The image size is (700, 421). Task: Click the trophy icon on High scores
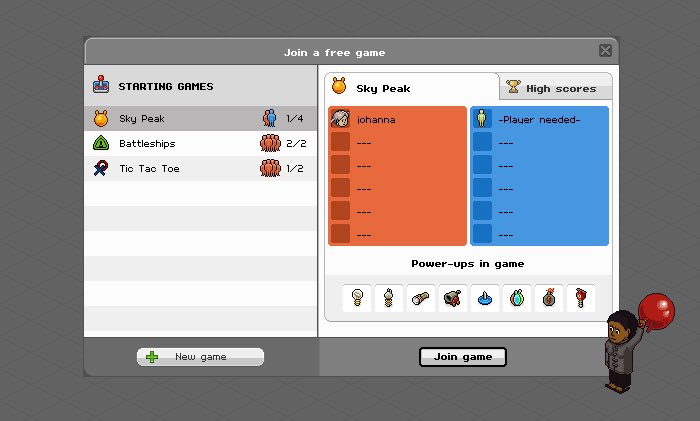pyautogui.click(x=513, y=86)
